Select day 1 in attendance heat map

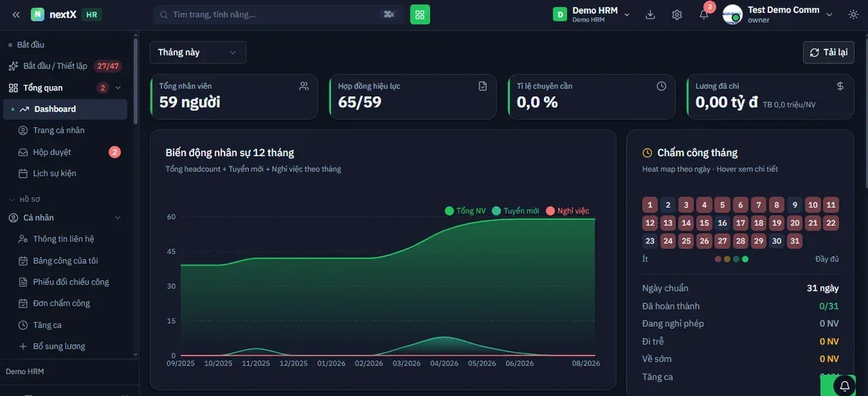pos(650,205)
